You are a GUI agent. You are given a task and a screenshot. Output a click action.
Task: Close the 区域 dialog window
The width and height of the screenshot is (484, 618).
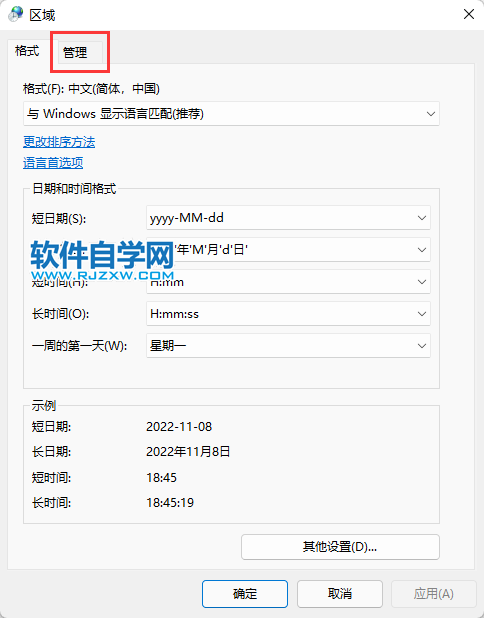pyautogui.click(x=469, y=15)
